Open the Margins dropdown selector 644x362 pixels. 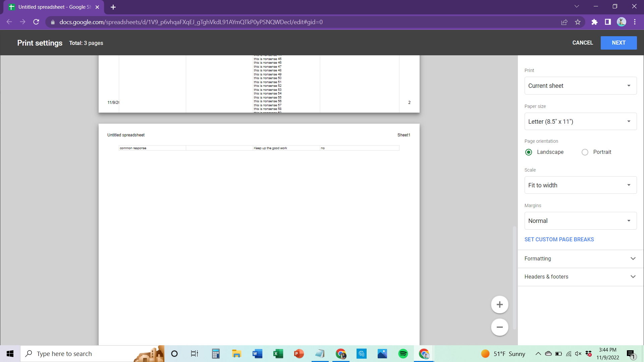click(580, 221)
